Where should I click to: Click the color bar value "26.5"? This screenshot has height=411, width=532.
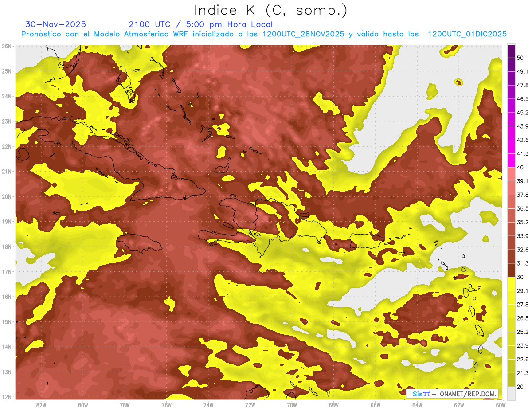coord(522,318)
